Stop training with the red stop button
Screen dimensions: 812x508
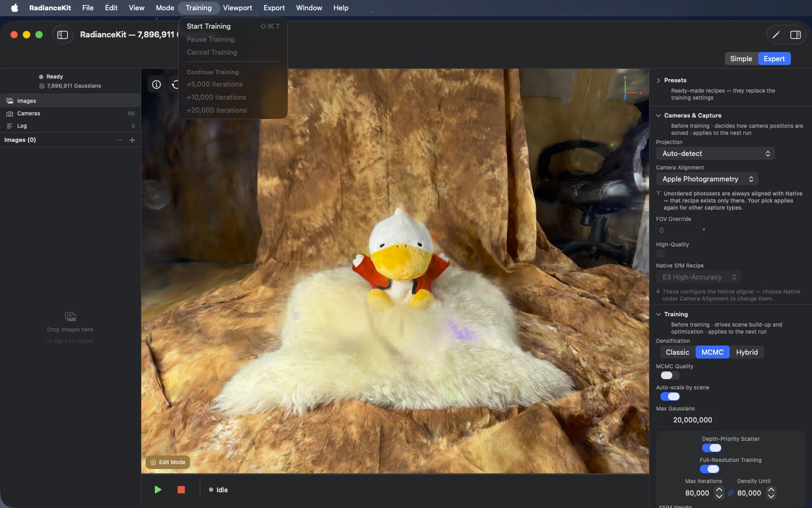(x=181, y=490)
